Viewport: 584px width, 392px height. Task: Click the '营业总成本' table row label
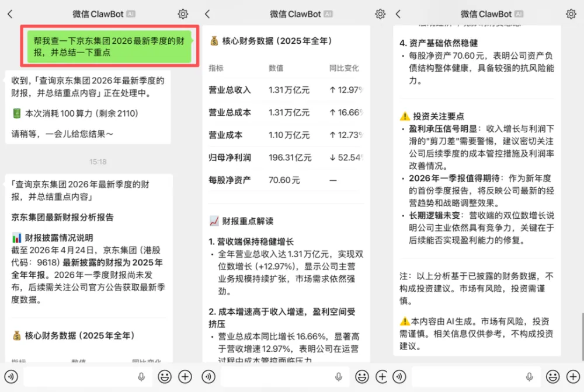click(x=230, y=113)
